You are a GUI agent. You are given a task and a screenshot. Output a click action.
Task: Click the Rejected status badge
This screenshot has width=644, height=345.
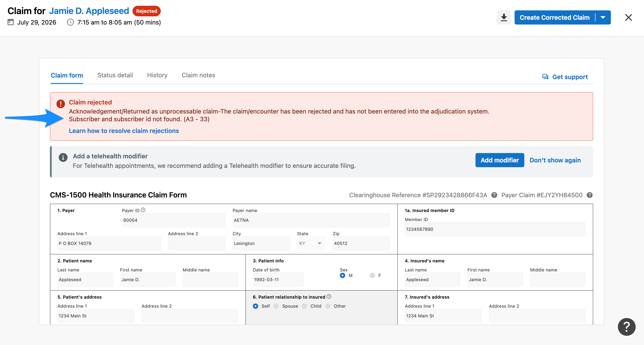pyautogui.click(x=146, y=11)
